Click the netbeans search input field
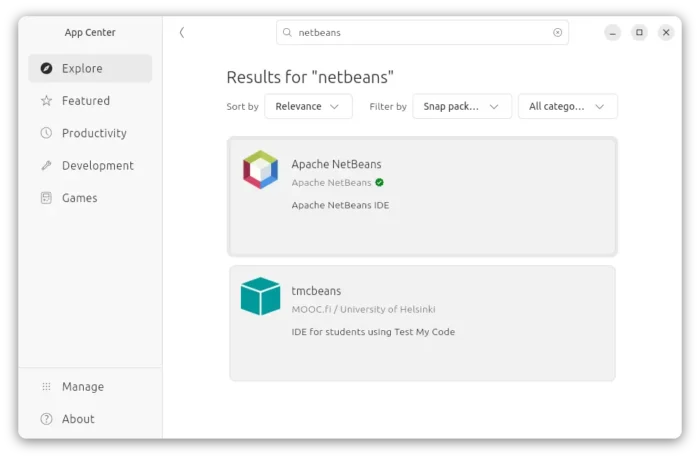The width and height of the screenshot is (700, 459). coord(422,33)
